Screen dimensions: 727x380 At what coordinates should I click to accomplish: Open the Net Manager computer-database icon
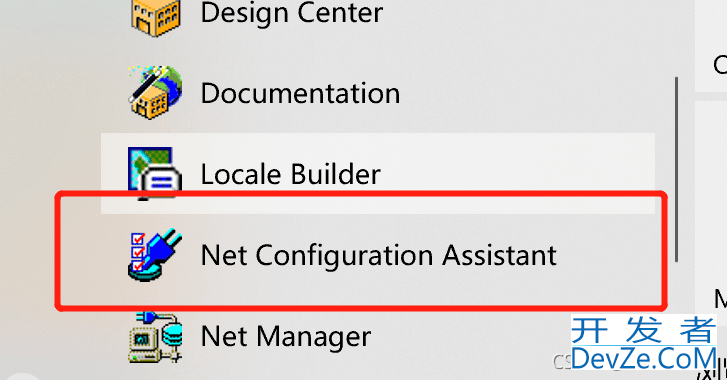(155, 337)
